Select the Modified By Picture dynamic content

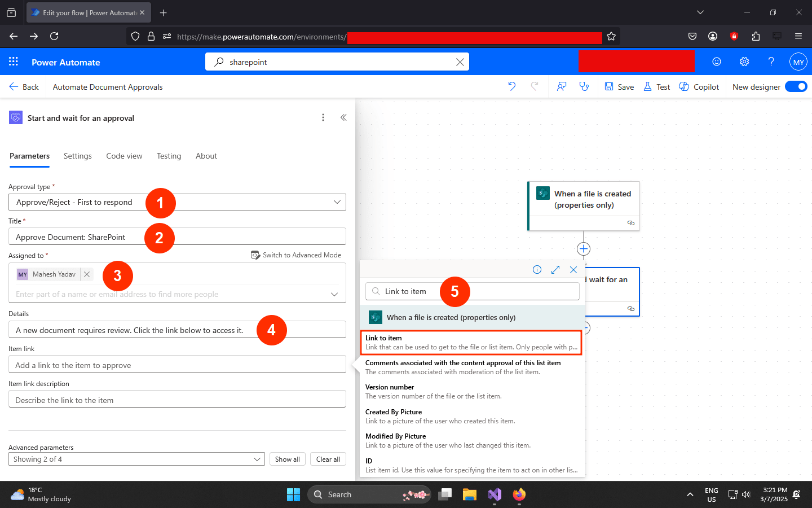471,441
